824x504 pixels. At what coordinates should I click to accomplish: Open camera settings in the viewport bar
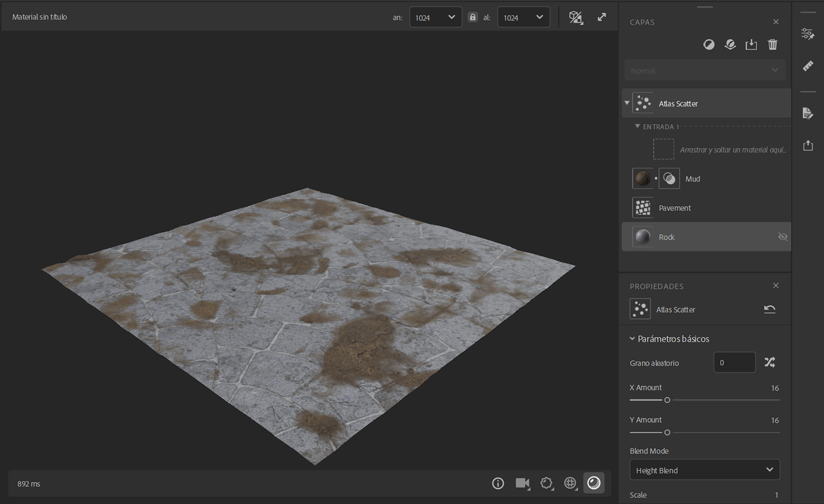(x=522, y=484)
